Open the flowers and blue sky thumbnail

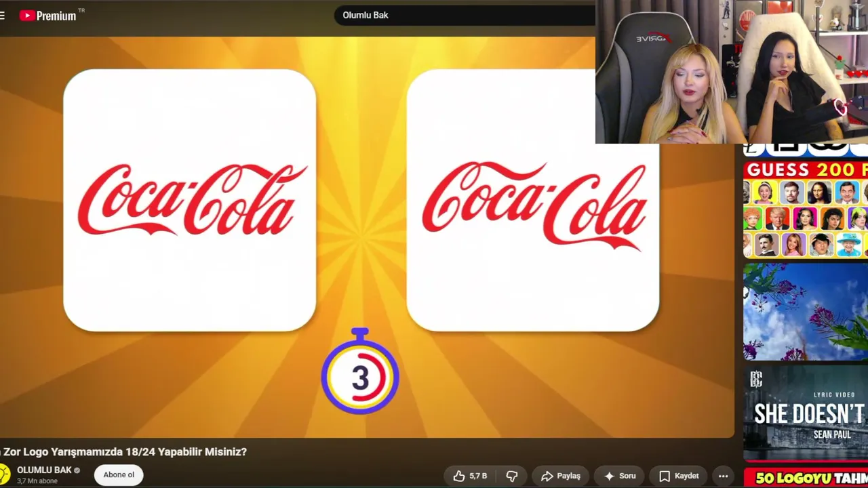[x=806, y=312]
